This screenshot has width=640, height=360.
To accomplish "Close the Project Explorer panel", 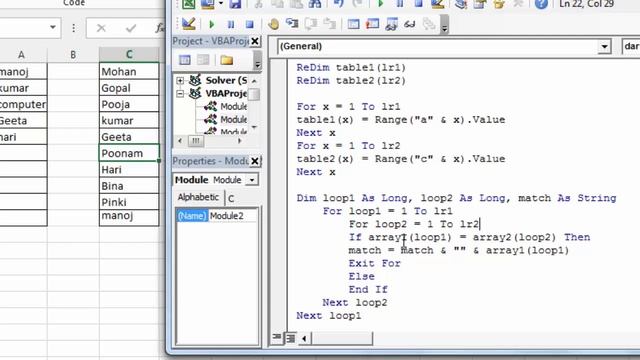I will click(255, 41).
